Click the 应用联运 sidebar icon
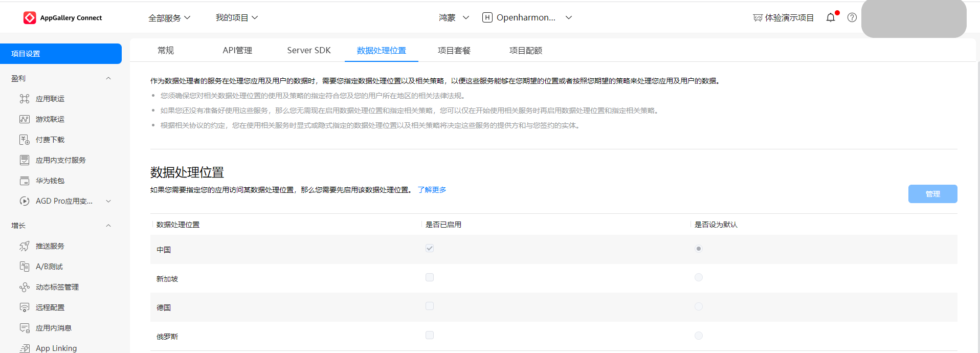980x353 pixels. coord(25,99)
